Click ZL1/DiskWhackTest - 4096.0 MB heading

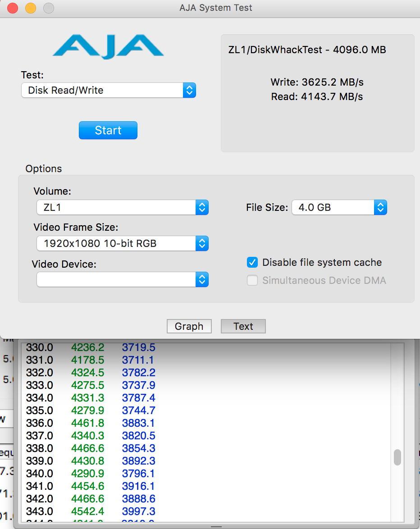coord(307,50)
